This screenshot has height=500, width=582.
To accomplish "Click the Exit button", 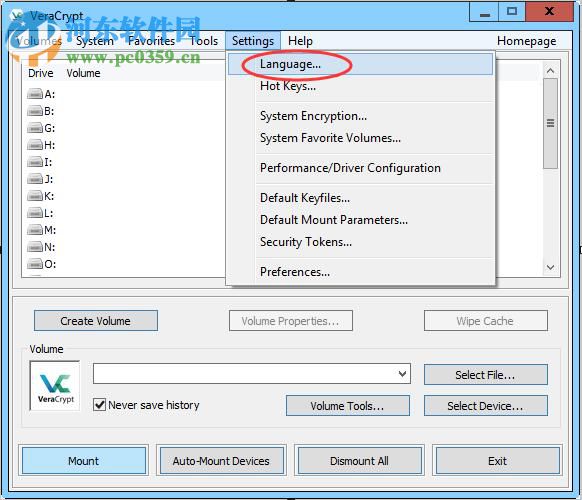I will (497, 461).
